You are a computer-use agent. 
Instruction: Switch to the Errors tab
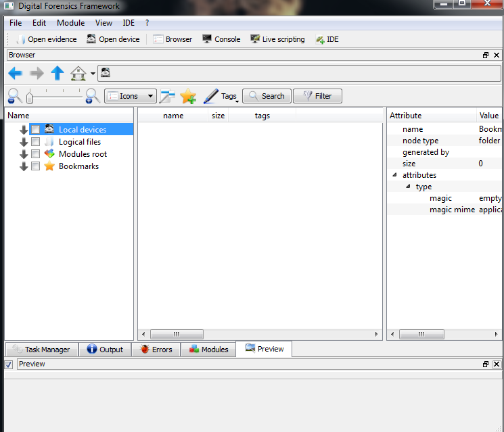[156, 350]
